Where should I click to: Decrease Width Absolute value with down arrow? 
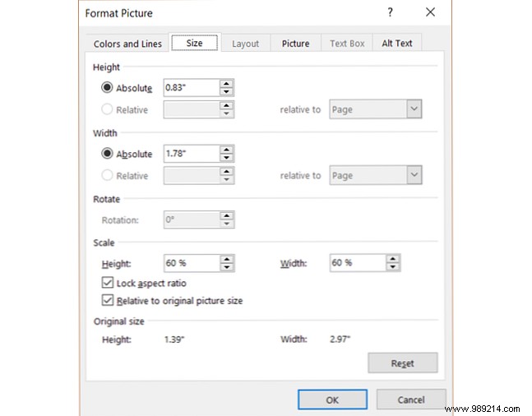226,158
